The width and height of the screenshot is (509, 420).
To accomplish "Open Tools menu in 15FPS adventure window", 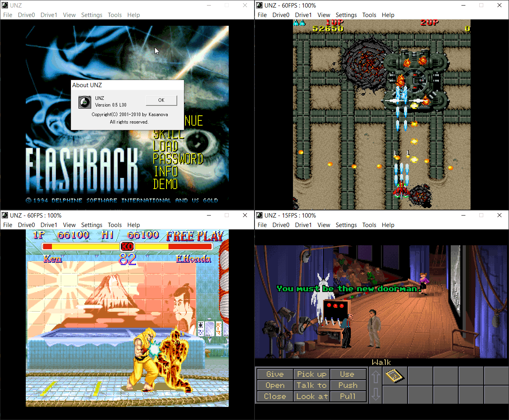I will tap(369, 225).
